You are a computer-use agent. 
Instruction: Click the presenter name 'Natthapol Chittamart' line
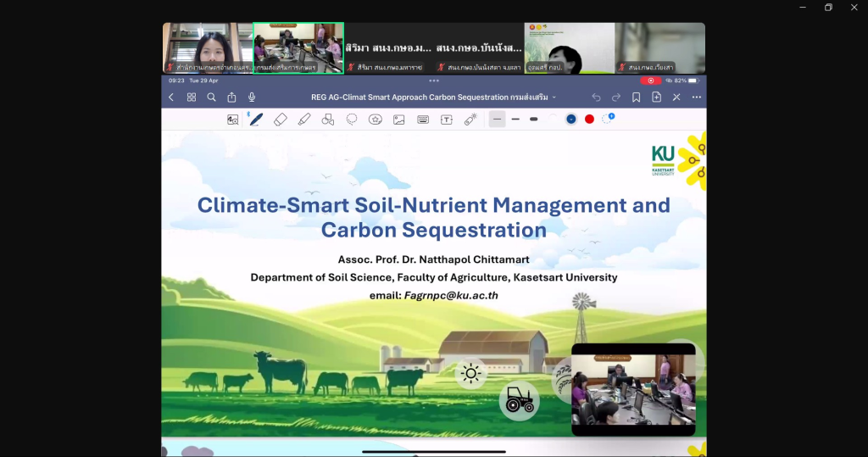(x=433, y=259)
